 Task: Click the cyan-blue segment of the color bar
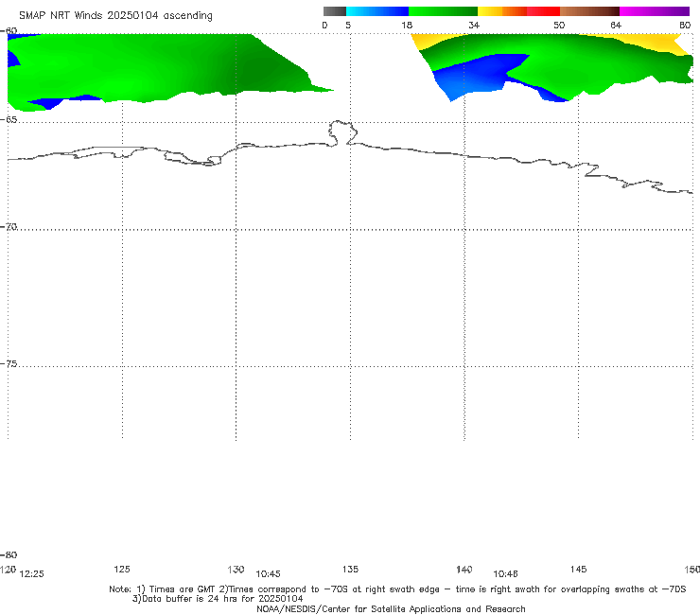pos(377,11)
